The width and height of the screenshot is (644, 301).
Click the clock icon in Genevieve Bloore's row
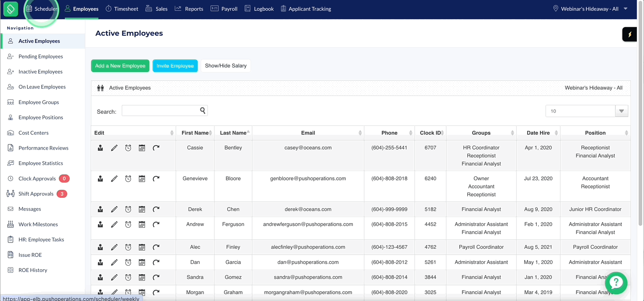pos(128,179)
